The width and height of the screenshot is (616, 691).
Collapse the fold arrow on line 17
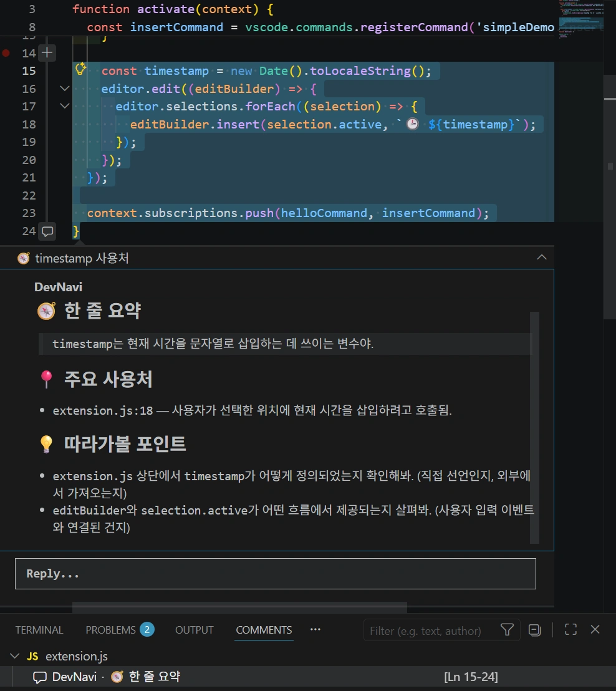[65, 106]
